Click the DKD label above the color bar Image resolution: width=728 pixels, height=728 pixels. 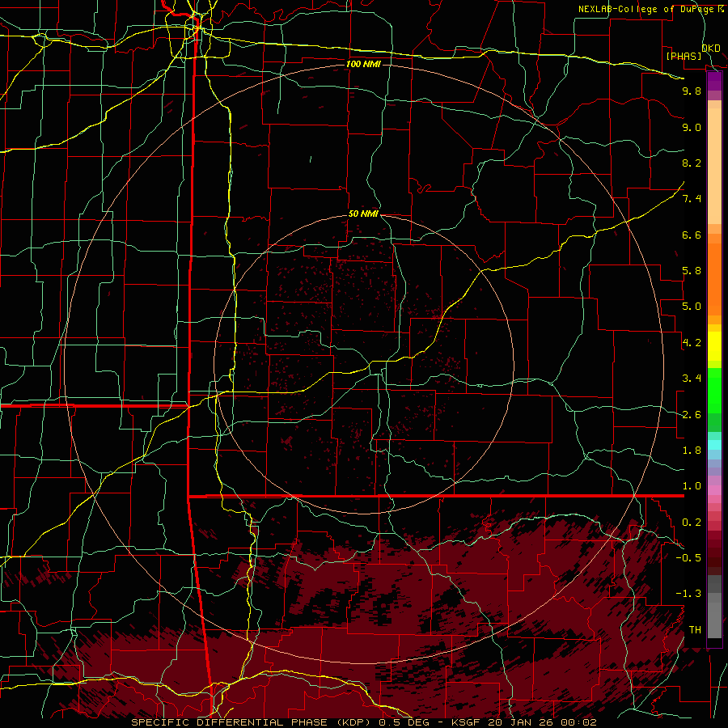711,48
